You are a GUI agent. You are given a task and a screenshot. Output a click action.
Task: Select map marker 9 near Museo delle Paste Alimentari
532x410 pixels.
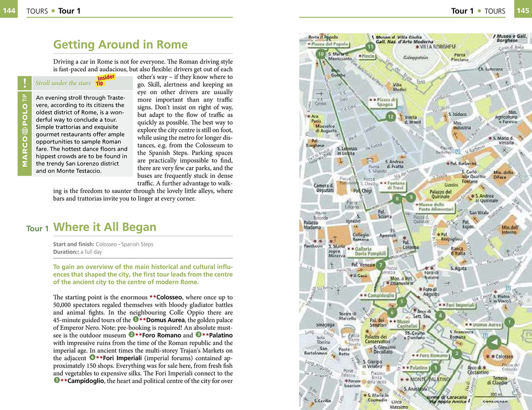tap(410, 197)
